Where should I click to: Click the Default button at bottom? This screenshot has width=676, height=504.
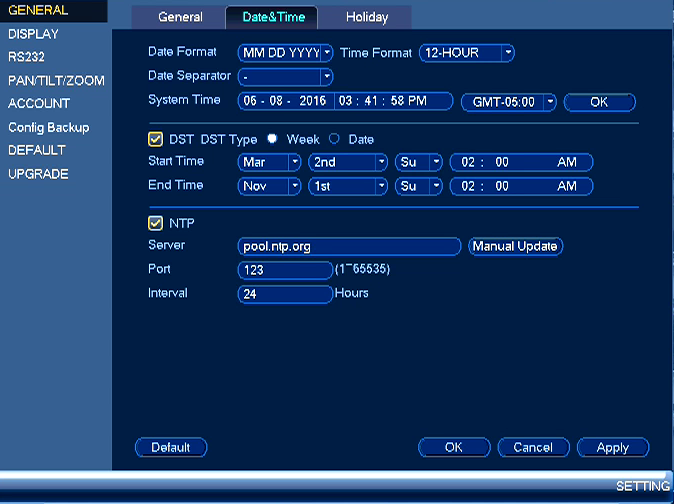point(171,448)
